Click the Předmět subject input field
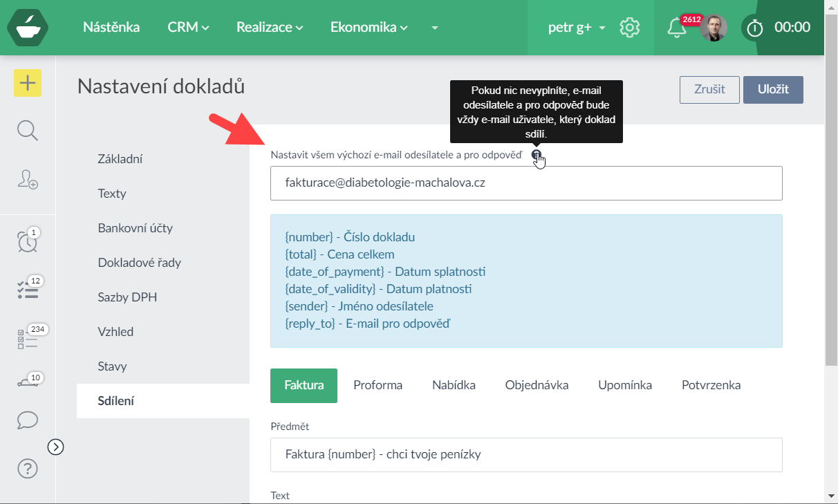This screenshot has width=838, height=504. click(x=526, y=455)
